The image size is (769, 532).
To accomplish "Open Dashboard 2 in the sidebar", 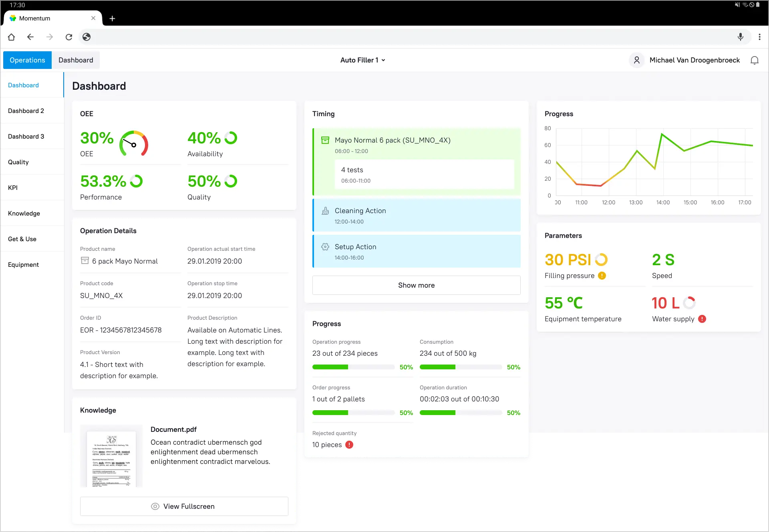I will [32, 111].
